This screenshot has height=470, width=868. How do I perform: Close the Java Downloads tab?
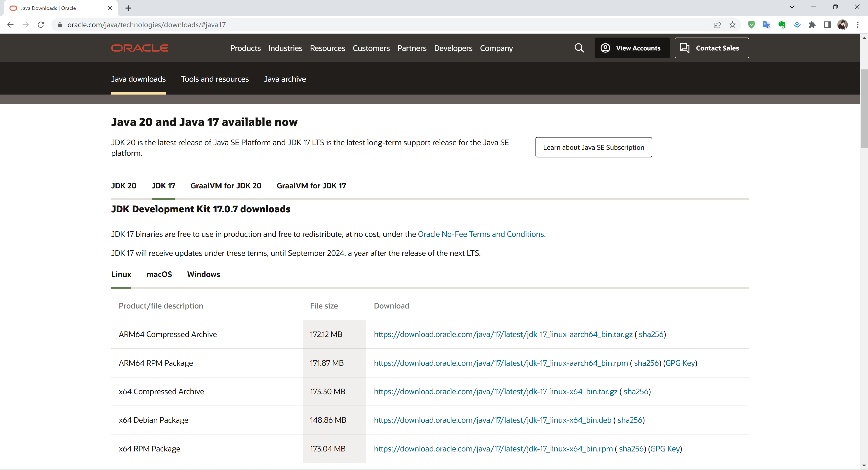pyautogui.click(x=110, y=8)
